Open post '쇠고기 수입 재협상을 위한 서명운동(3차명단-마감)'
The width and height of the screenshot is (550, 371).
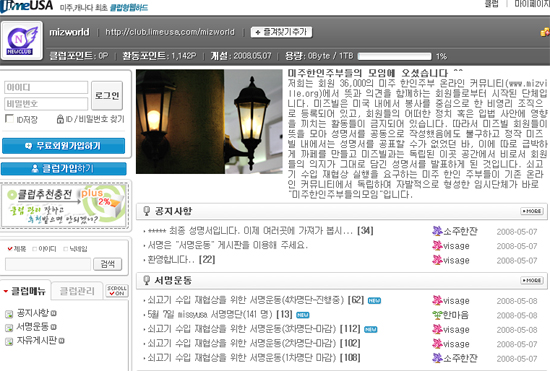pos(242,329)
